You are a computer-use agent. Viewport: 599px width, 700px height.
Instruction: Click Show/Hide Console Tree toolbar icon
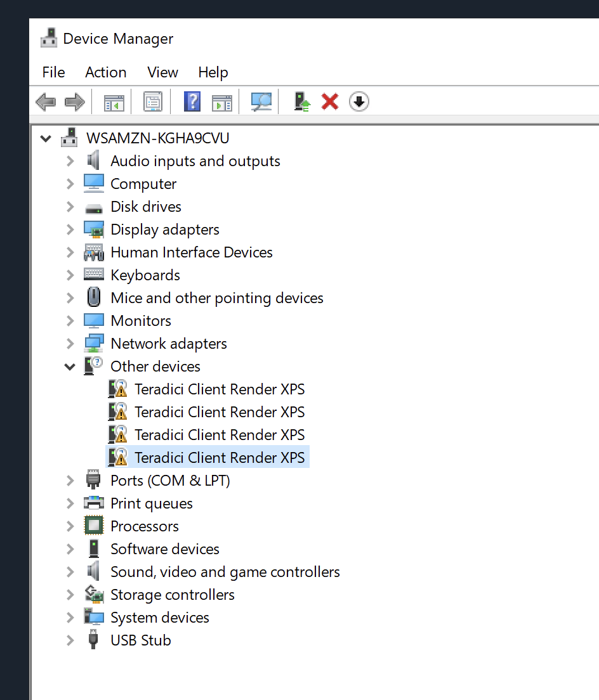[x=114, y=101]
